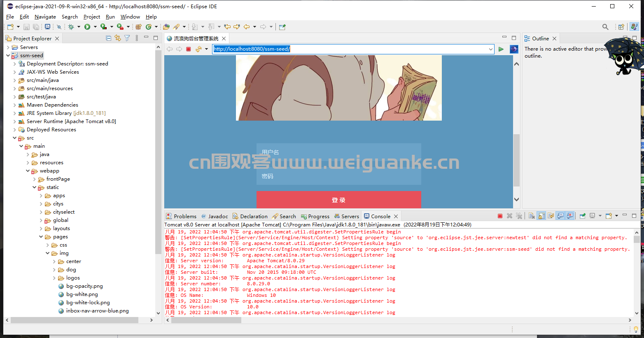The image size is (644, 338).
Task: Click the Pin Console icon
Action: pos(583,216)
